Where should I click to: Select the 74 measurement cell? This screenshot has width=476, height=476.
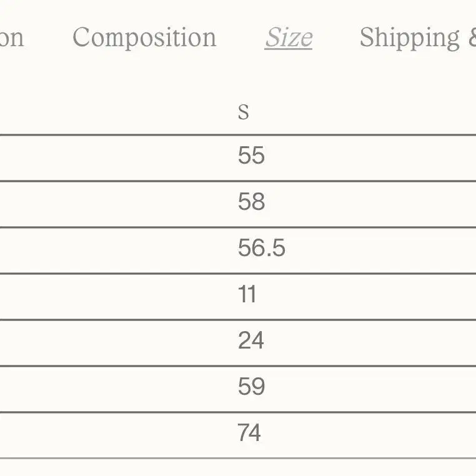pos(249,433)
